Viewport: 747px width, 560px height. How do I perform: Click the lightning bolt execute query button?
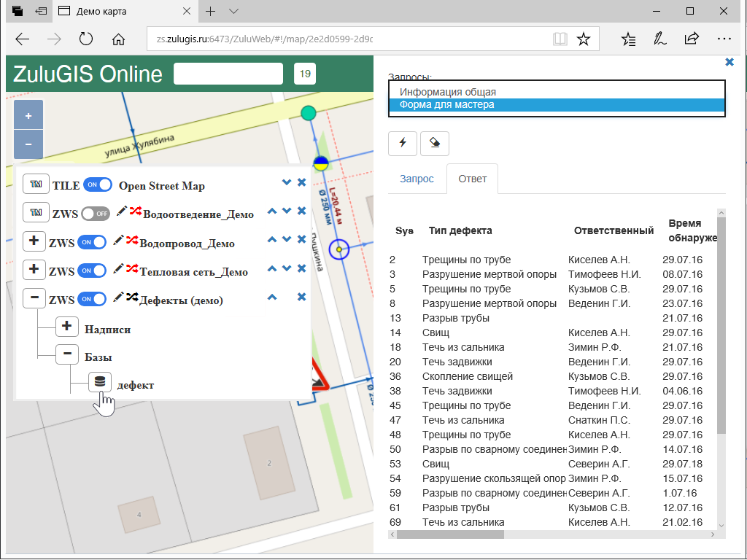pos(402,144)
